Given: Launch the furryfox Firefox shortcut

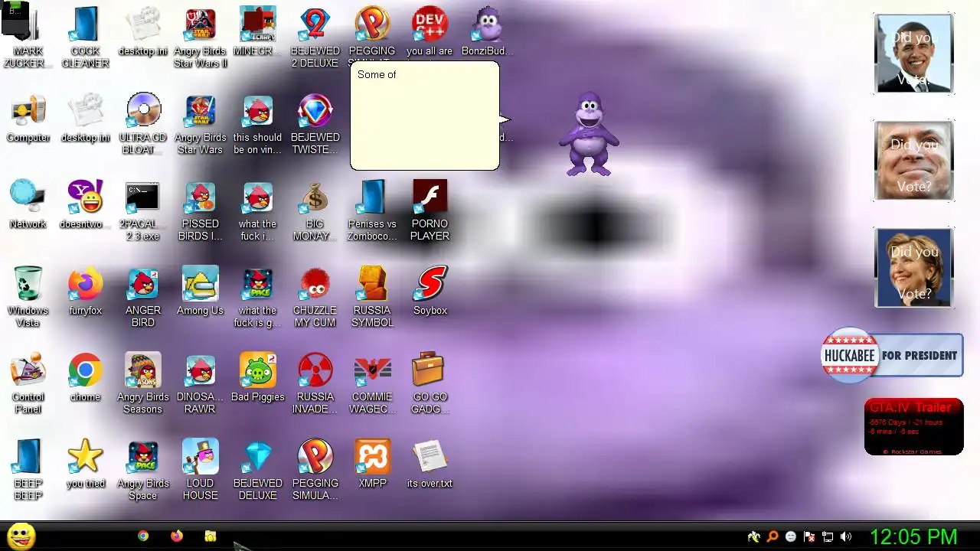Looking at the screenshot, I should coord(85,291).
